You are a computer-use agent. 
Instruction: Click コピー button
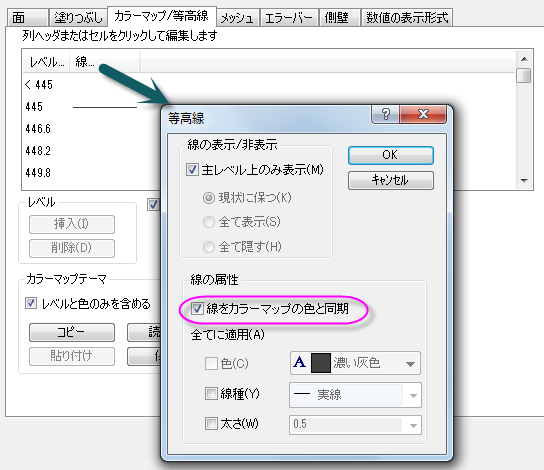72,332
